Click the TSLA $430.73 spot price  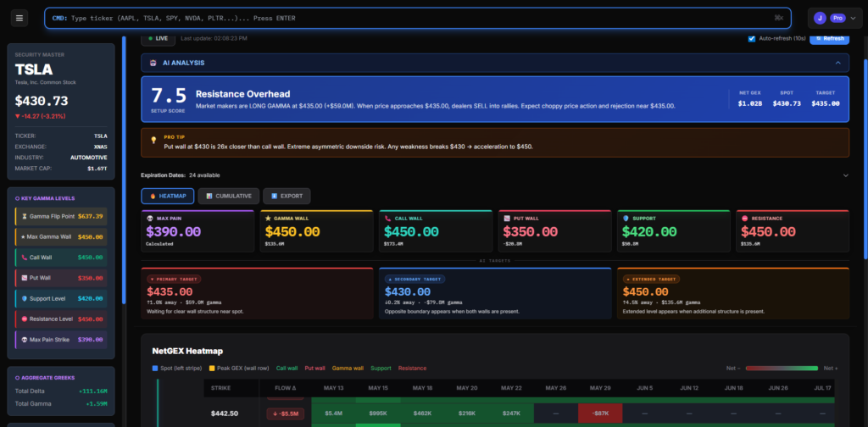(42, 101)
